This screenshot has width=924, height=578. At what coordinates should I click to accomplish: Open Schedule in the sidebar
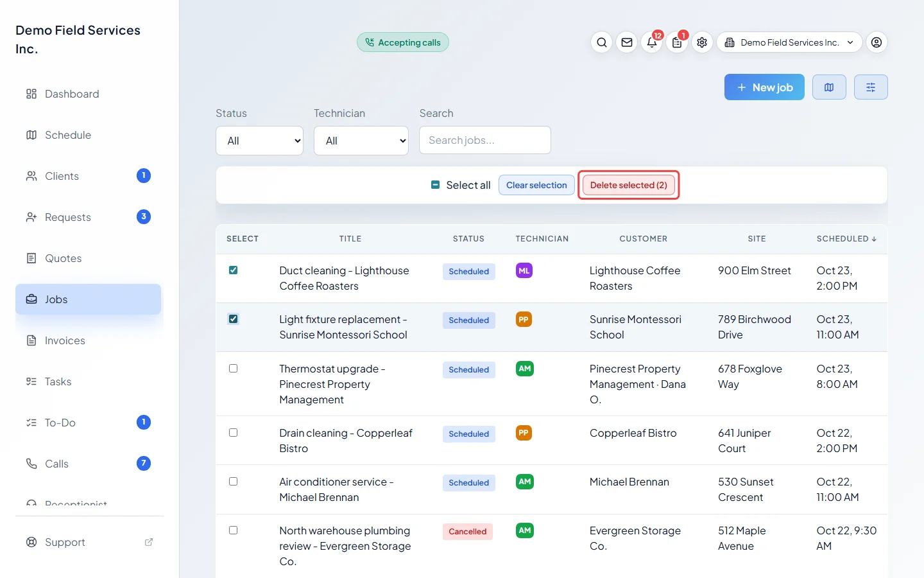click(x=88, y=135)
